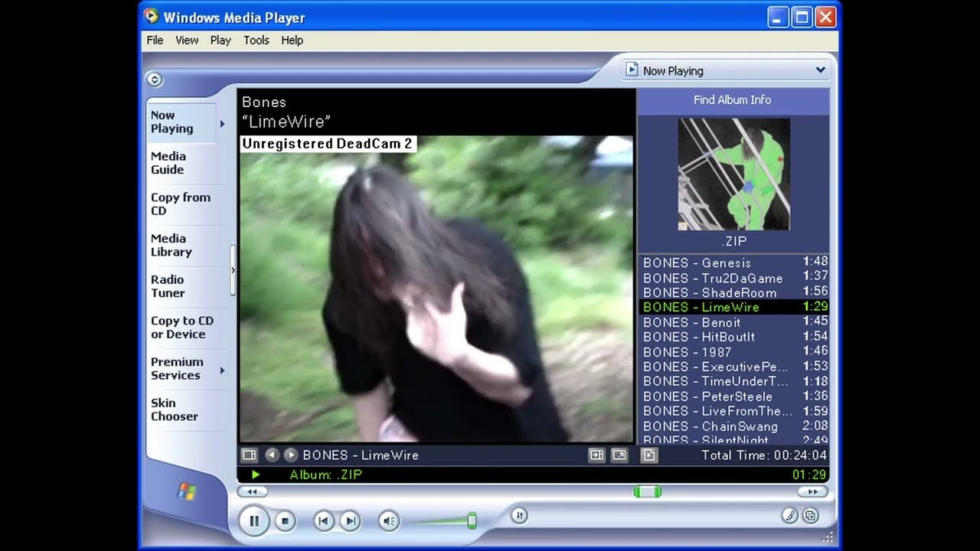Viewport: 980px width, 551px height.
Task: Open the Tools menu
Action: click(256, 40)
